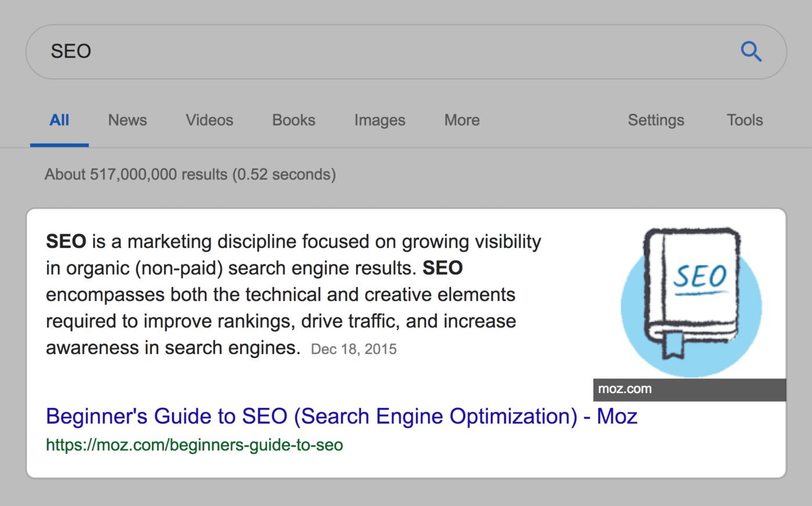The width and height of the screenshot is (812, 506).
Task: Click the snippet phrase "growing visibility"
Action: click(471, 241)
